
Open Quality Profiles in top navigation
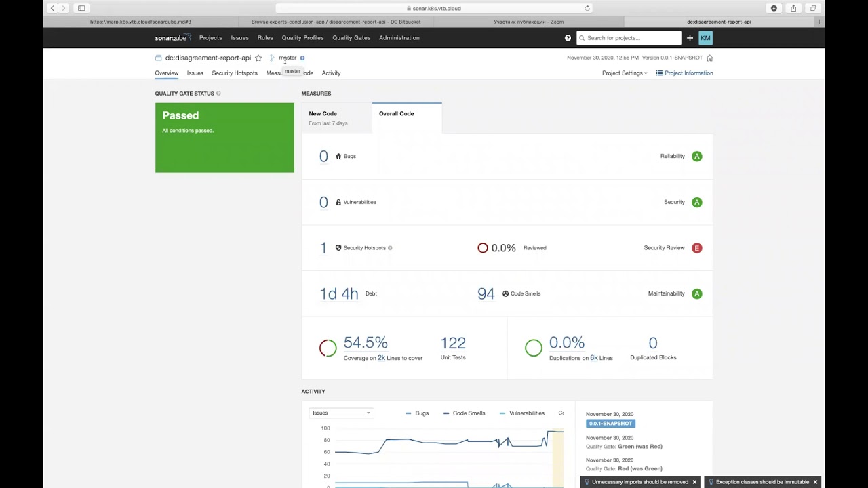click(x=302, y=38)
